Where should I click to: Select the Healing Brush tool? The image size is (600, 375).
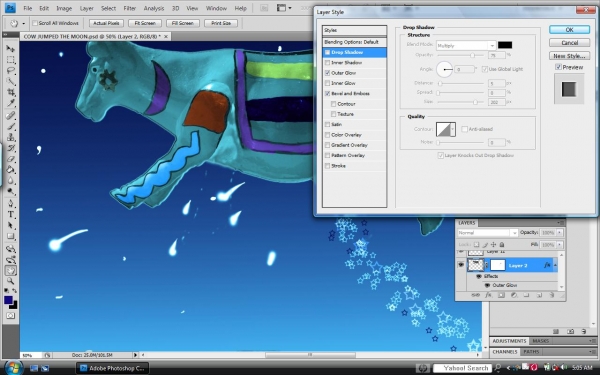[x=10, y=116]
